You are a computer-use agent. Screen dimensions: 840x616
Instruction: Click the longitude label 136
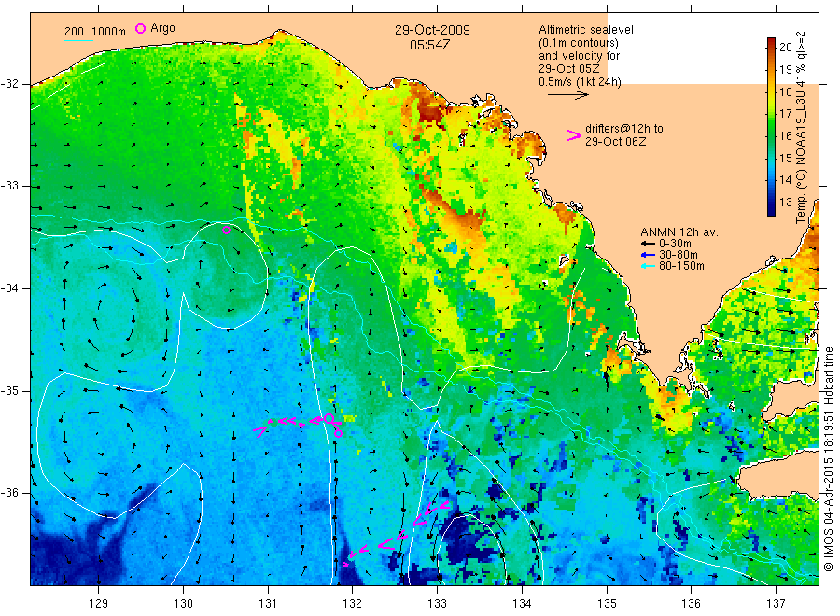691,604
